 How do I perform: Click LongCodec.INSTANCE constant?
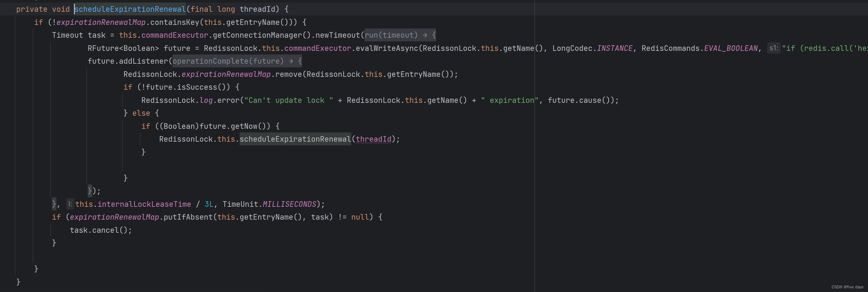592,48
